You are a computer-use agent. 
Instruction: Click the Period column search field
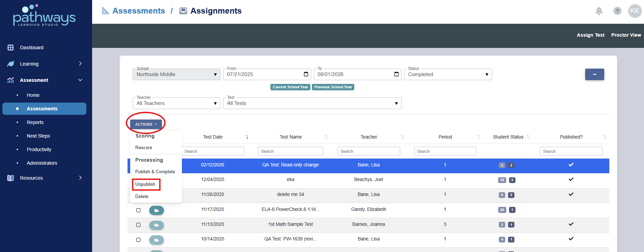[x=445, y=151]
